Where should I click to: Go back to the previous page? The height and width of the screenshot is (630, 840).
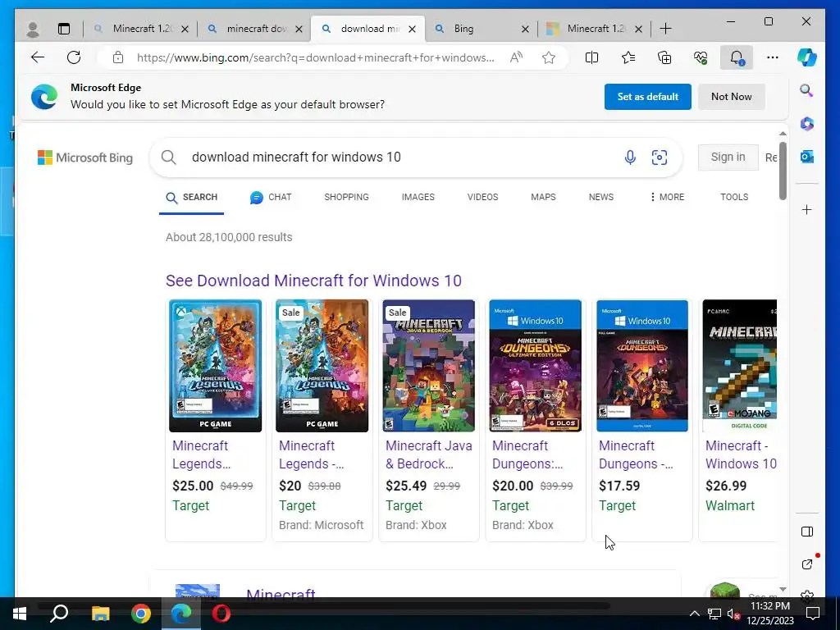click(x=38, y=57)
